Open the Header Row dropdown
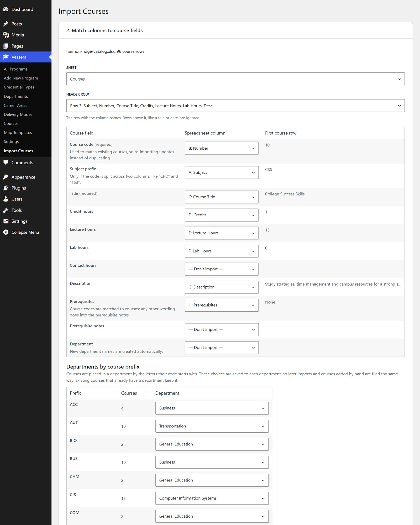Image resolution: width=420 pixels, height=525 pixels. [235, 106]
